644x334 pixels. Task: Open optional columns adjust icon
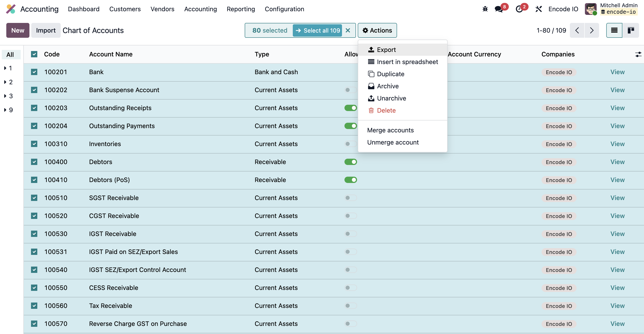pos(638,54)
